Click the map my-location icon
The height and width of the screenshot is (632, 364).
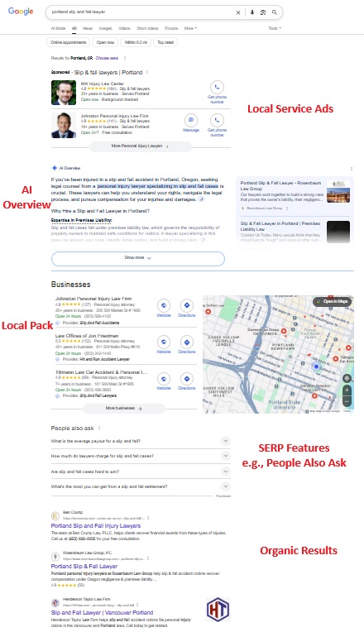347,378
